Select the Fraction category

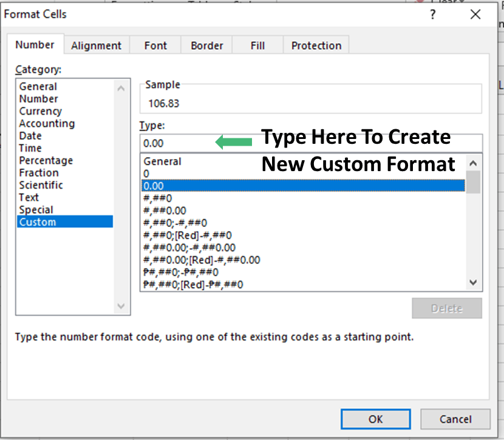(65, 173)
